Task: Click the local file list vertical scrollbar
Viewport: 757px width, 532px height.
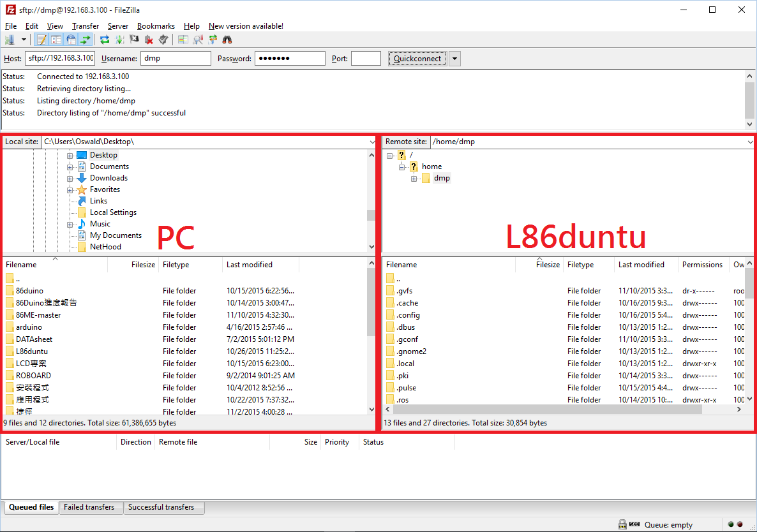Action: [371, 302]
